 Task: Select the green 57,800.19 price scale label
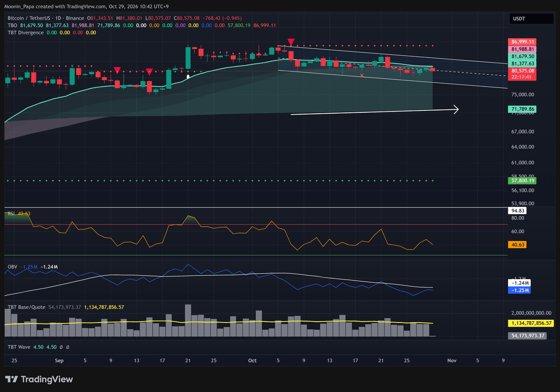[523, 180]
